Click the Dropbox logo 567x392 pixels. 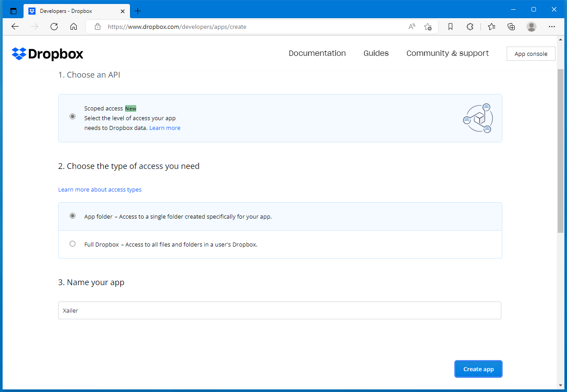[x=47, y=54]
